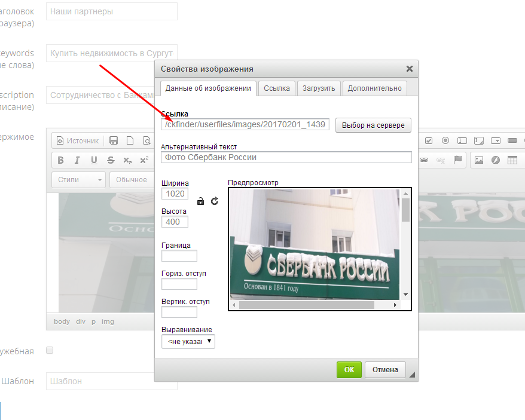525x420 pixels.
Task: Switch to the Ссылка tab
Action: [277, 88]
